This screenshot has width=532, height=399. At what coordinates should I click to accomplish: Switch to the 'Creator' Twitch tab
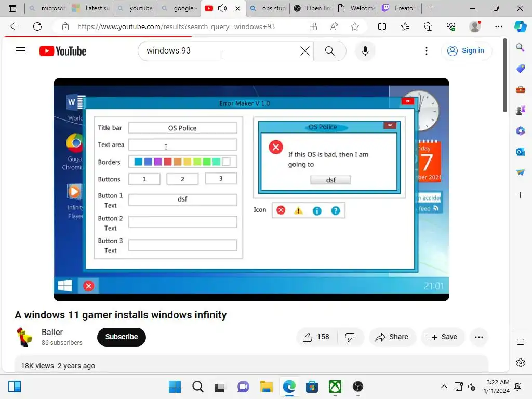pos(401,8)
